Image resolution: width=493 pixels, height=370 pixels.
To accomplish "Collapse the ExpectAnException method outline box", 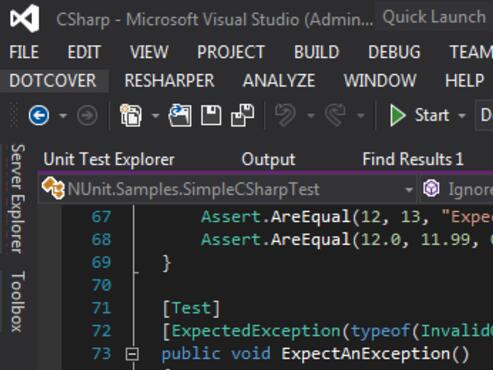I will click(132, 354).
